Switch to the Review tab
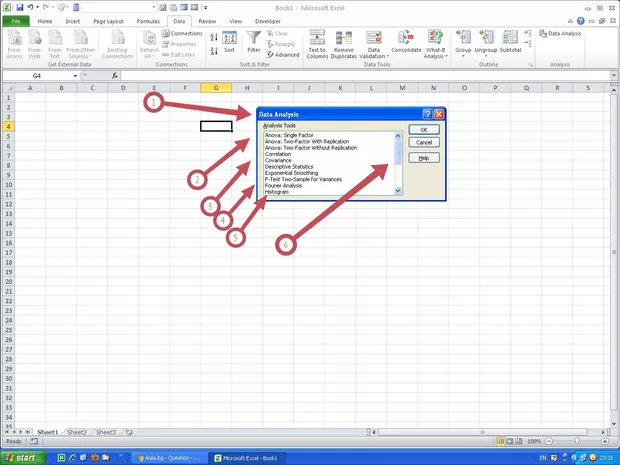This screenshot has width=620, height=465. coord(207,21)
